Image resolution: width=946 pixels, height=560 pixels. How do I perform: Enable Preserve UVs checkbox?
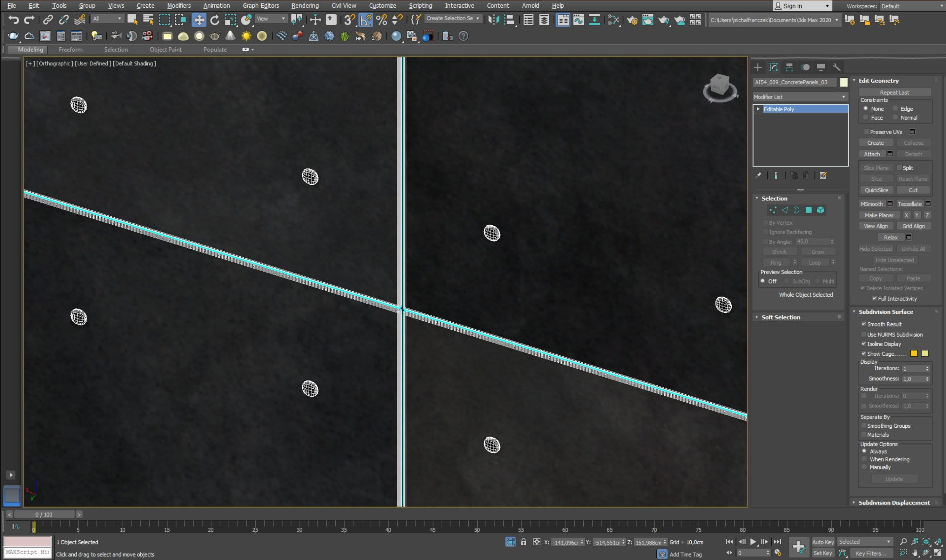click(x=867, y=132)
